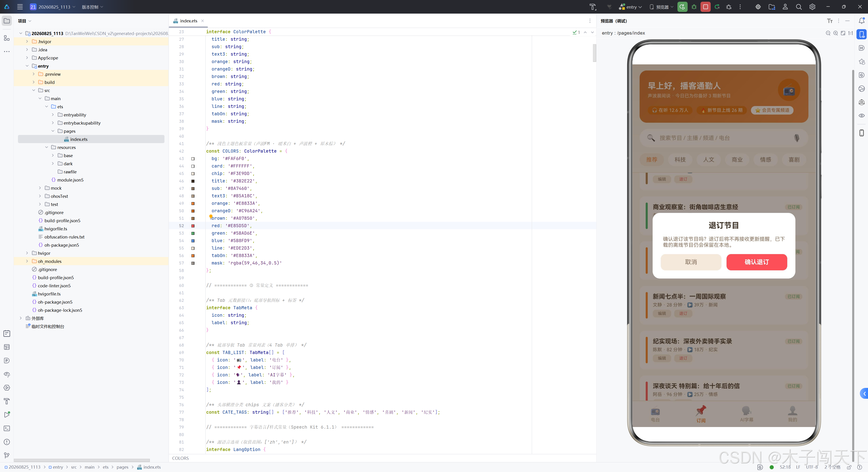Collapse the resources folder

(x=47, y=147)
